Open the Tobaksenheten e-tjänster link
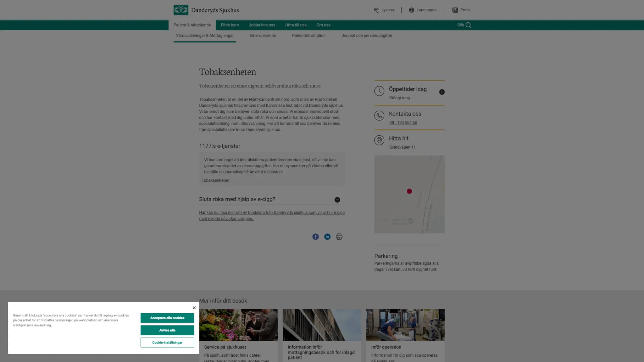The image size is (644, 362). coord(215,180)
